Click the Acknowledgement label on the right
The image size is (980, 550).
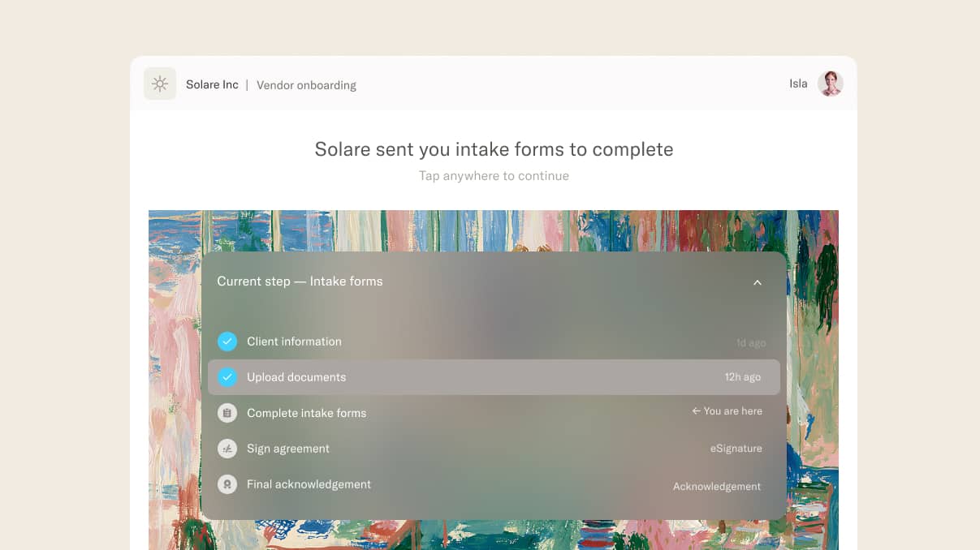(717, 487)
